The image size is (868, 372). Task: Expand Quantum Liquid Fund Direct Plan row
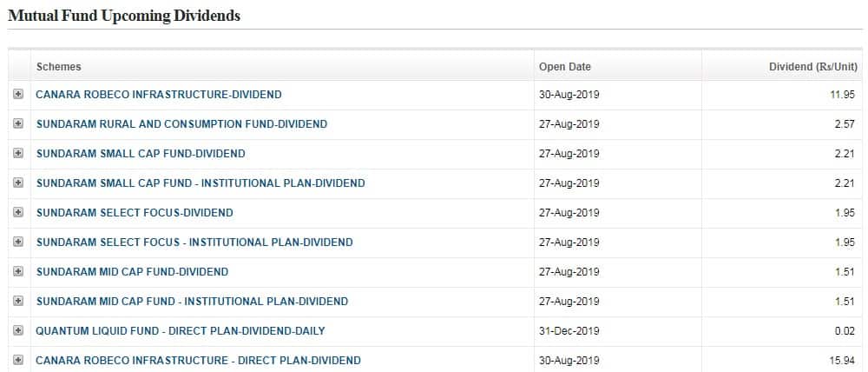coord(18,331)
